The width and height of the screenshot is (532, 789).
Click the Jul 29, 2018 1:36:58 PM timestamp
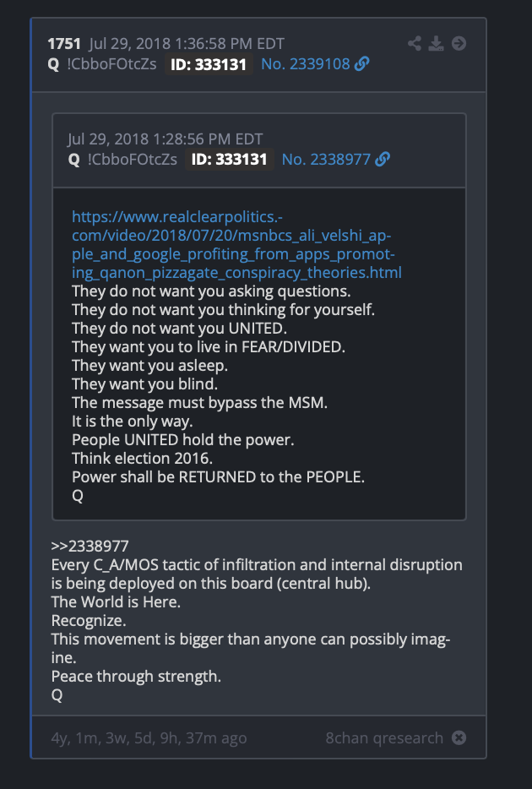[187, 44]
